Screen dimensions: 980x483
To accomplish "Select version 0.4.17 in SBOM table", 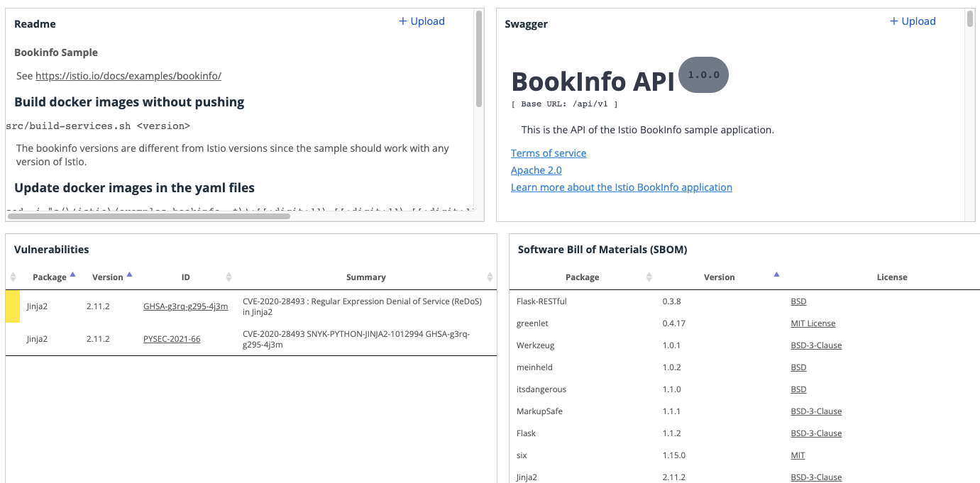I will [674, 323].
